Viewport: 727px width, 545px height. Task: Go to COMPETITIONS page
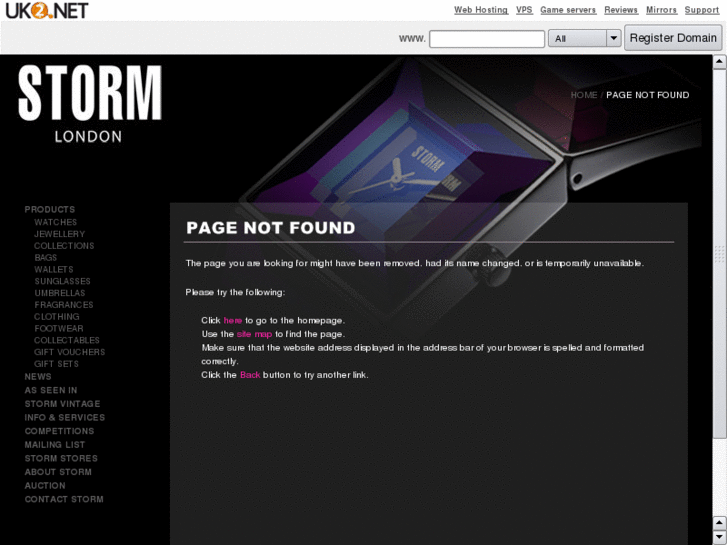click(59, 431)
